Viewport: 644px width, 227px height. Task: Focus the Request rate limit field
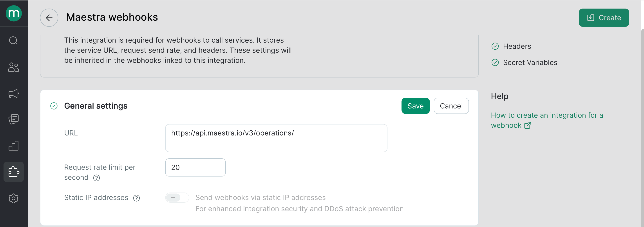tap(195, 167)
